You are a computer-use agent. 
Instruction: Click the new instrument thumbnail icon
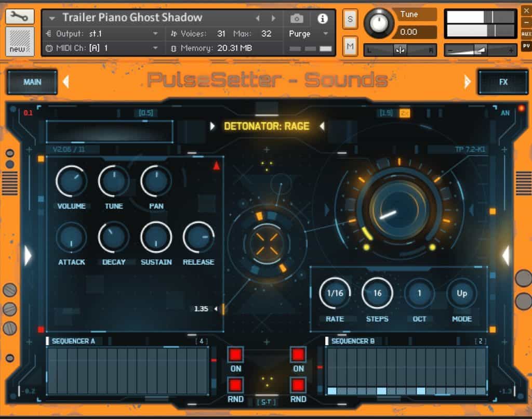click(x=19, y=41)
